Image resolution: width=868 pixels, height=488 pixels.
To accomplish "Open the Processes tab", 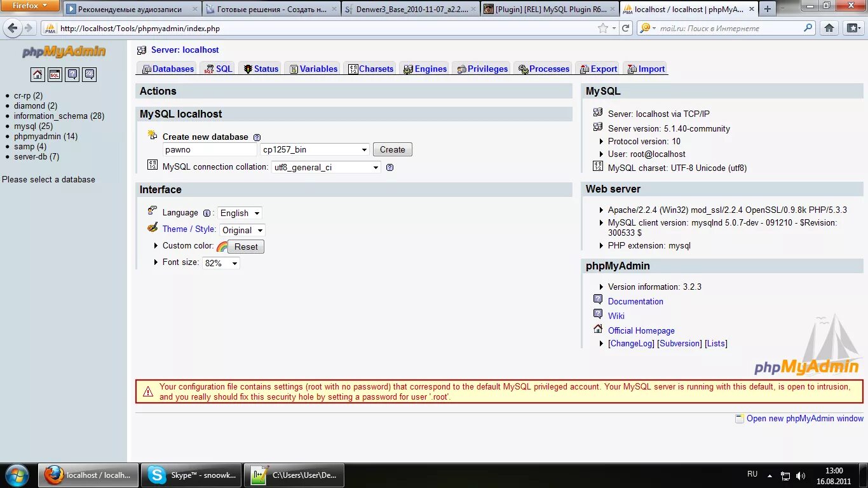I will tap(544, 69).
